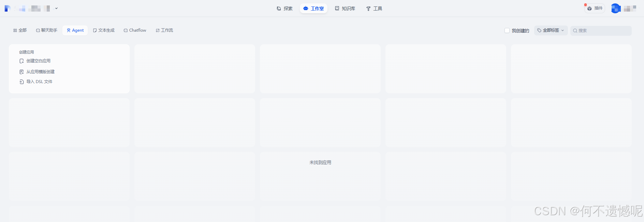Open the 全部标签 tag dropdown
This screenshot has width=644, height=222.
point(551,30)
